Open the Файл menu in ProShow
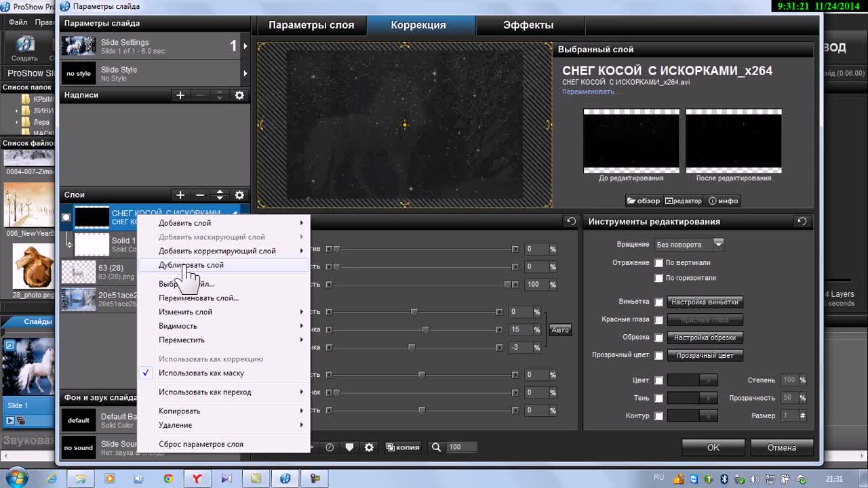 [19, 22]
